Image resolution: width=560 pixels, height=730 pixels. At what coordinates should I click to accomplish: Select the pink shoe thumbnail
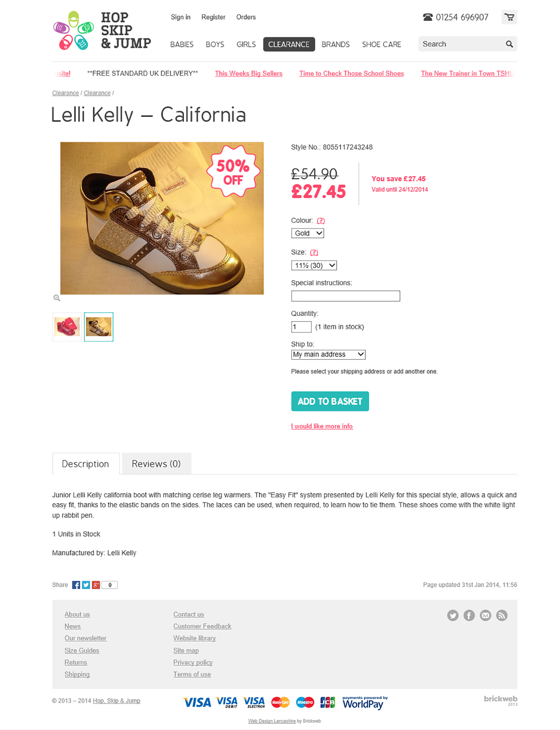(x=67, y=327)
